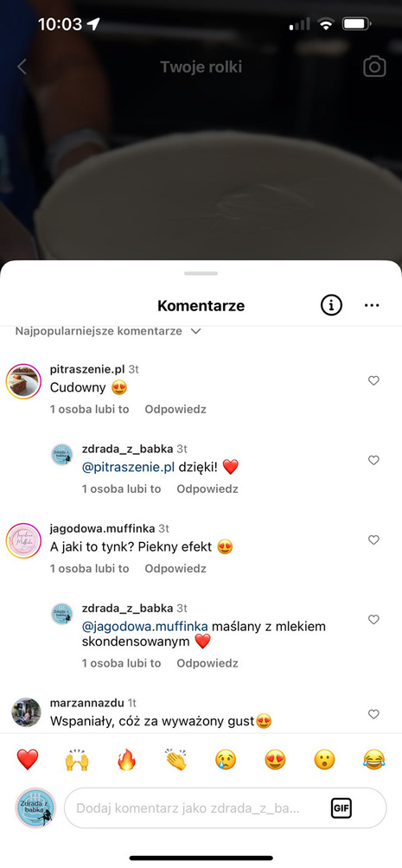The image size is (402, 868).
Task: Open pitraszenie.pl profile picture
Action: pyautogui.click(x=24, y=381)
